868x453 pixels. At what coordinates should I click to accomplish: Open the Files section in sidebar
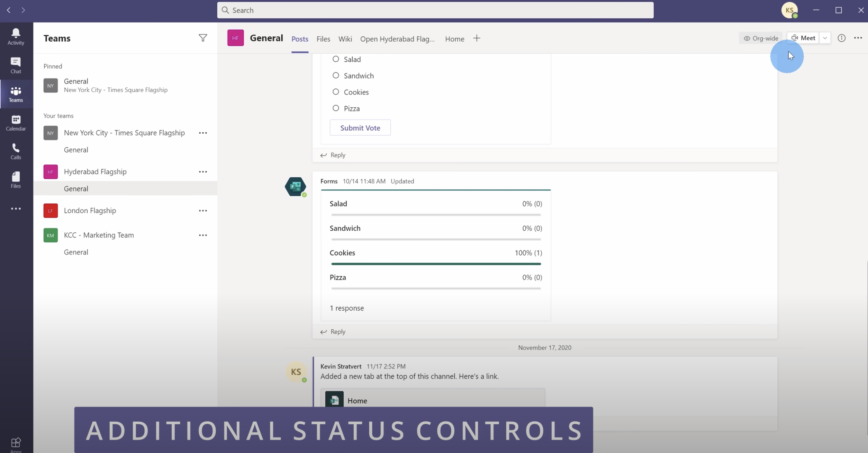pos(16,179)
